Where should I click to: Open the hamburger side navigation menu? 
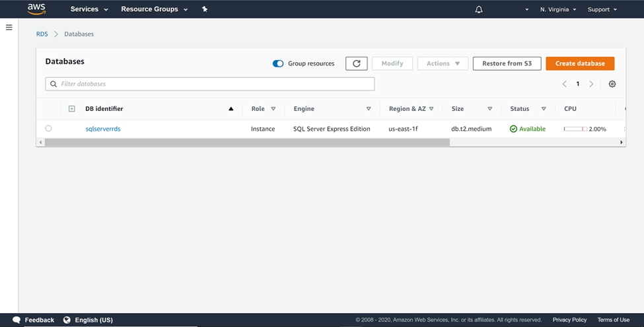pyautogui.click(x=9, y=28)
